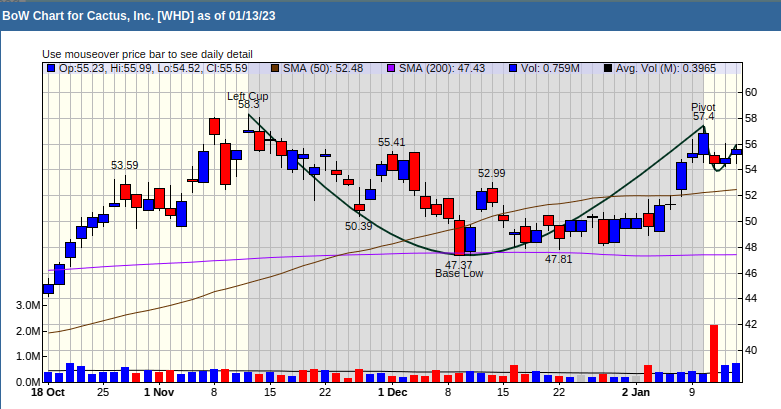Click the black Avg. Vol legend swatch

(x=608, y=68)
